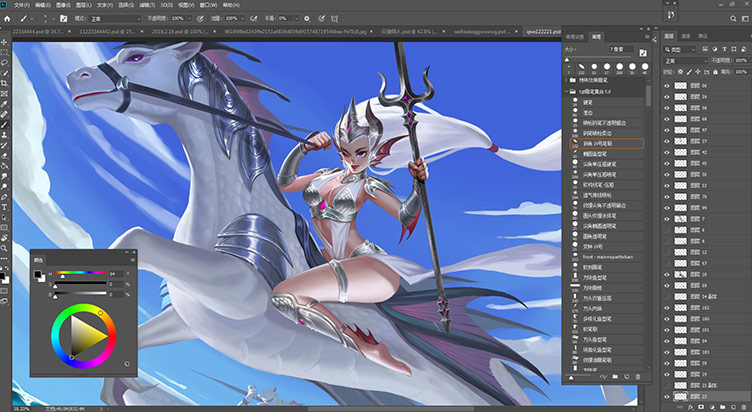Create new fill or adjustment layer icon
752x412 pixels.
click(712, 407)
